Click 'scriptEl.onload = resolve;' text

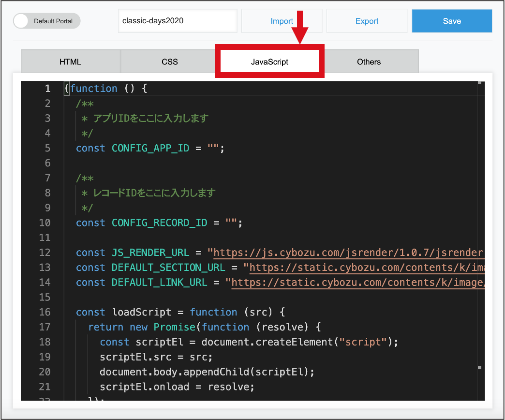coord(177,387)
